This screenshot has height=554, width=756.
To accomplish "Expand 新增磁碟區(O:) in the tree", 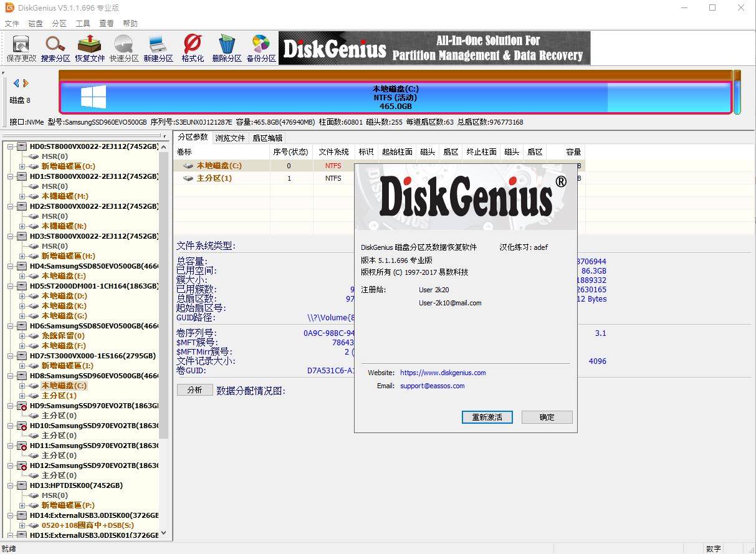I will click(22, 166).
